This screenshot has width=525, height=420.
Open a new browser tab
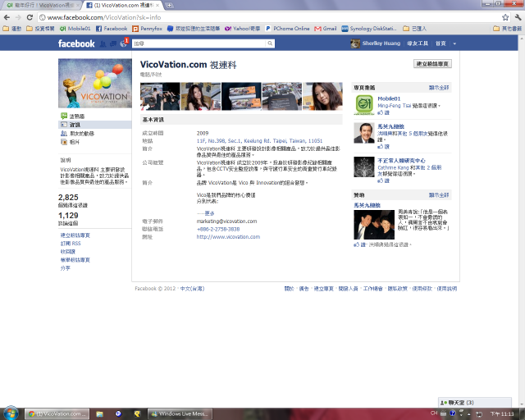(170, 5)
